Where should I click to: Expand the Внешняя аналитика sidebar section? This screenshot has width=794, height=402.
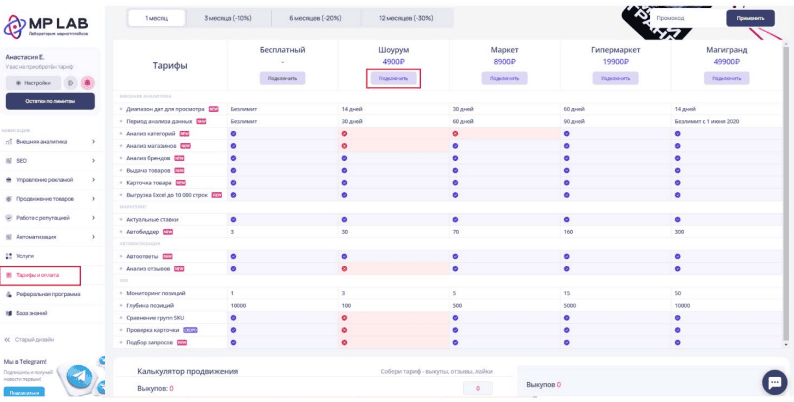[93, 142]
